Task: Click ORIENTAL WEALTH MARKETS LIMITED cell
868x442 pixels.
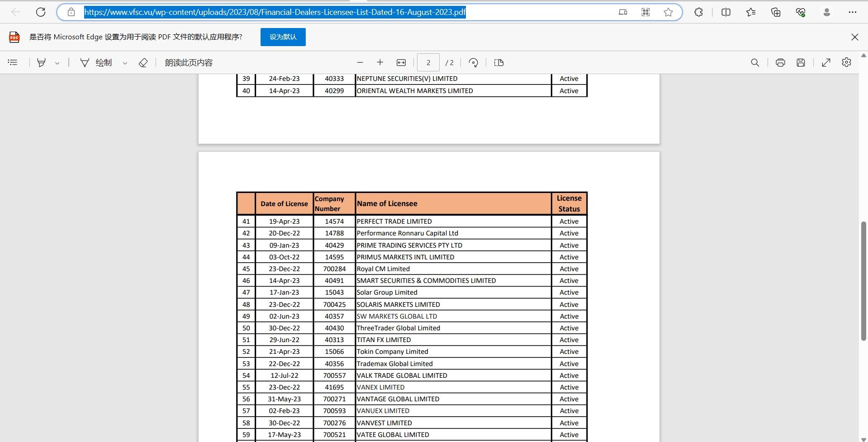Action: pos(453,91)
